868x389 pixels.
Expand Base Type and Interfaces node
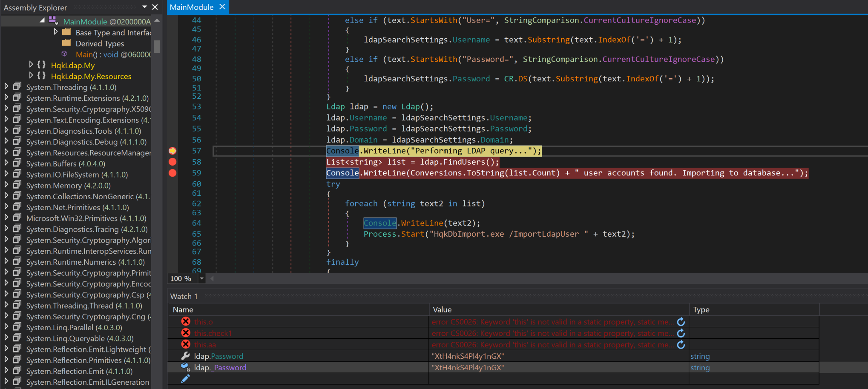click(55, 32)
